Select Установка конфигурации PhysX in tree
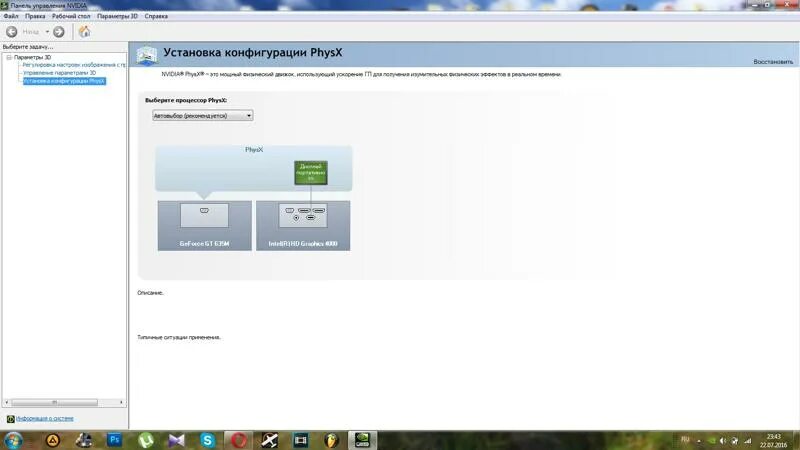This screenshot has width=800, height=450. point(64,81)
